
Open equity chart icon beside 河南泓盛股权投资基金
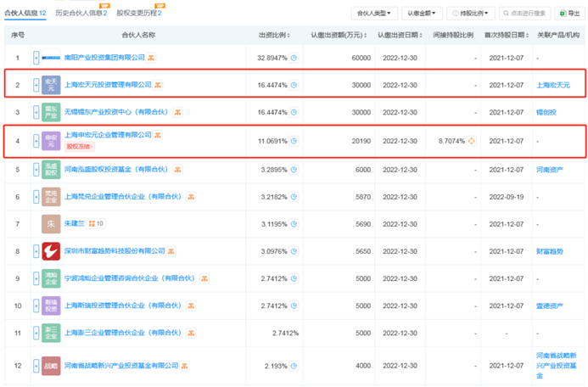pos(177,170)
